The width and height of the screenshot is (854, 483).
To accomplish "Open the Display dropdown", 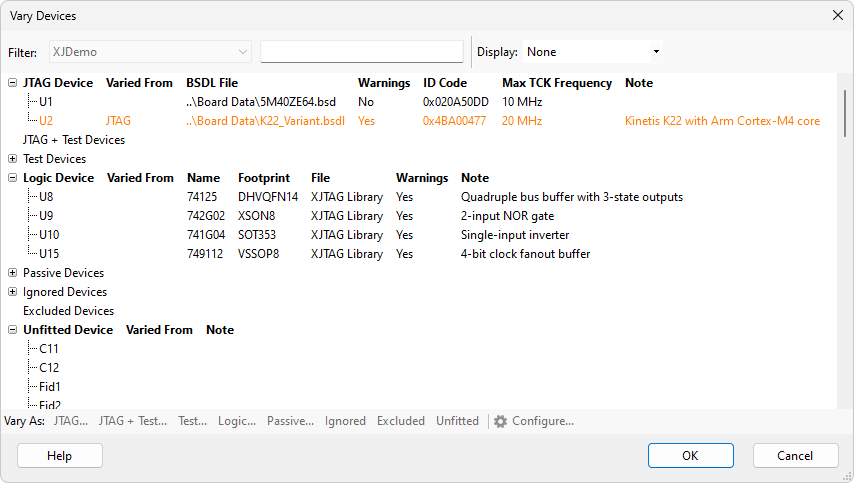I will (x=592, y=52).
